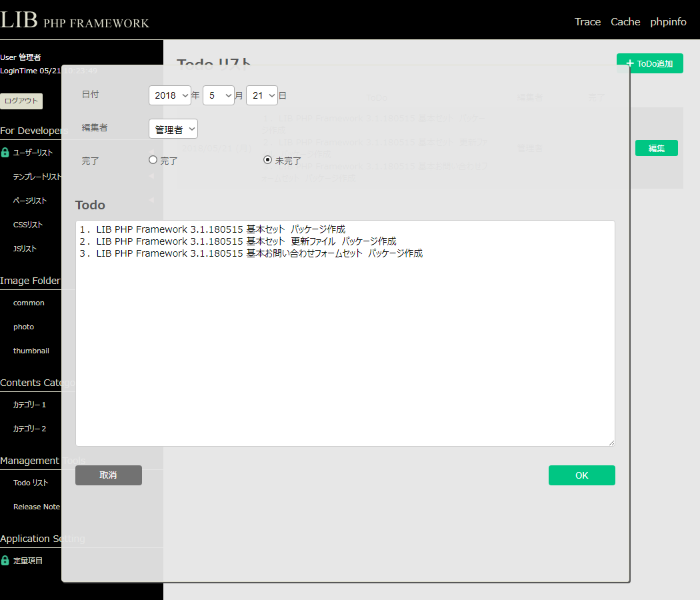Click the ログアウト button
700x600 pixels.
click(21, 101)
